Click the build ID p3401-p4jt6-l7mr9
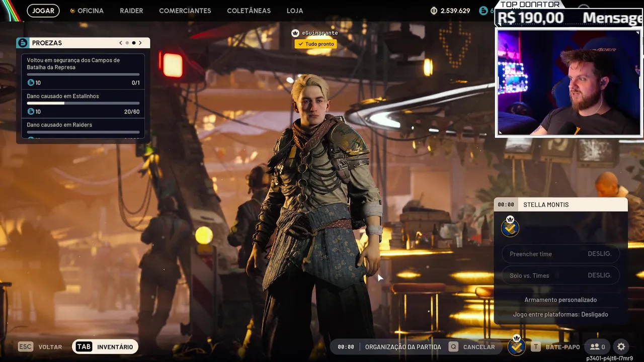Viewport: 644px width, 362px height. [x=609, y=358]
